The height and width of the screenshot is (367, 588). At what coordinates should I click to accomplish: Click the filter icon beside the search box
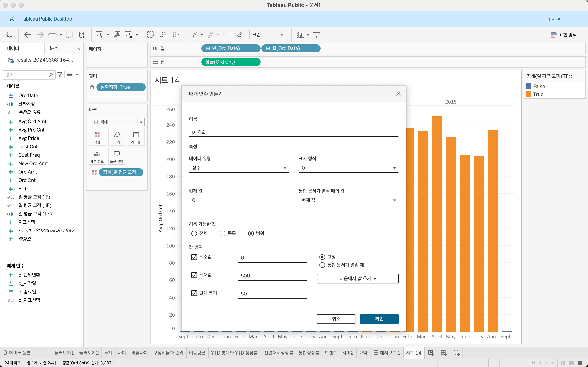pyautogui.click(x=60, y=75)
